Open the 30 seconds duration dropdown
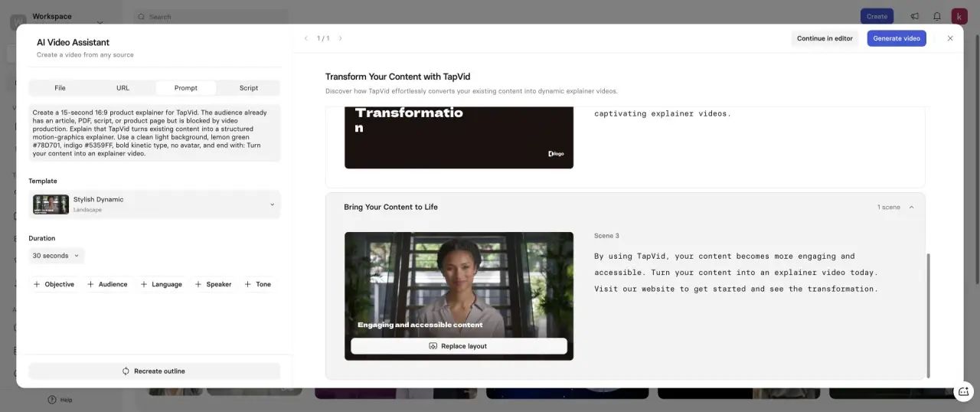Viewport: 980px width, 412px height. click(x=56, y=256)
